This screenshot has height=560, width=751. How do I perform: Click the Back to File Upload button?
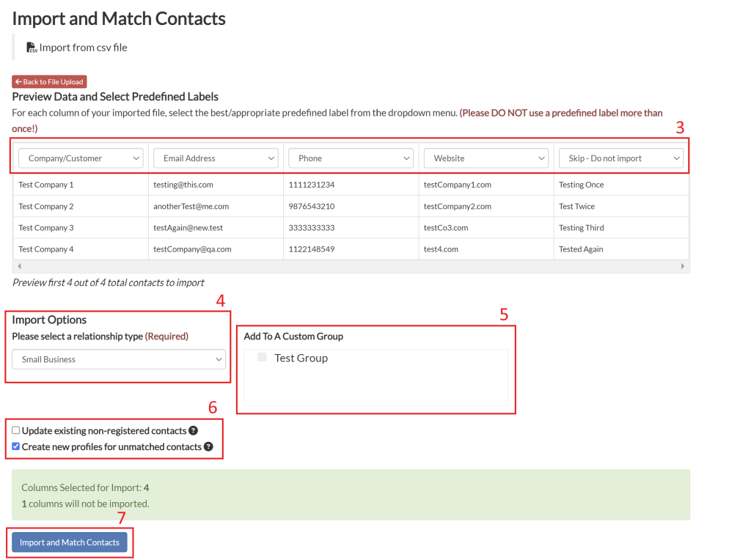49,82
